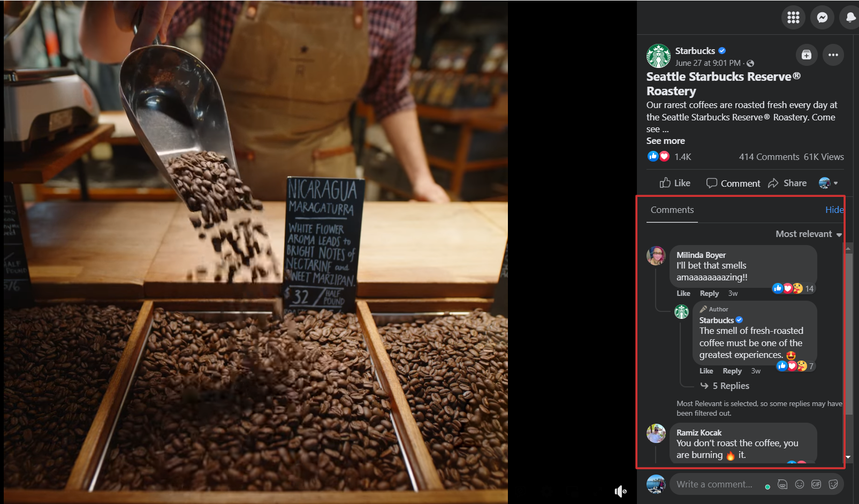This screenshot has width=859, height=504.
Task: Attach a GIF to the comment
Action: tap(816, 484)
